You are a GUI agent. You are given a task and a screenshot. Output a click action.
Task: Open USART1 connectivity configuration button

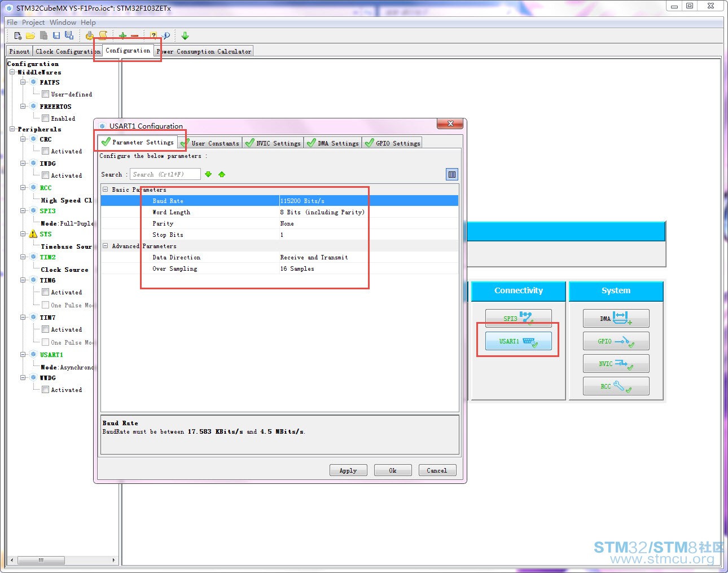[519, 341]
